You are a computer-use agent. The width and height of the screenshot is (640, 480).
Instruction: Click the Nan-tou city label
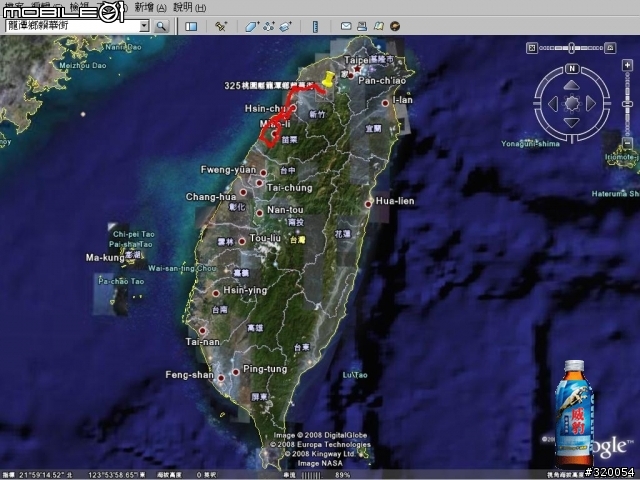[285, 210]
